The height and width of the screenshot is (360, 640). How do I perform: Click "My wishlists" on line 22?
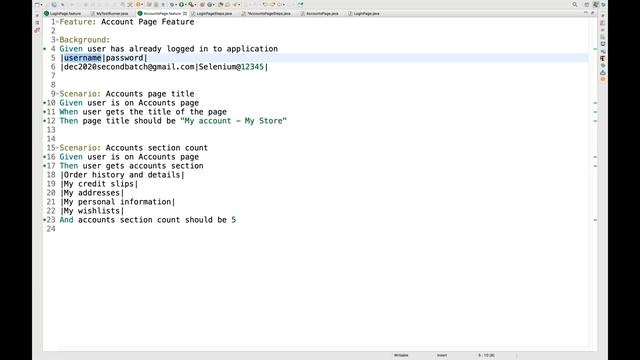point(92,211)
